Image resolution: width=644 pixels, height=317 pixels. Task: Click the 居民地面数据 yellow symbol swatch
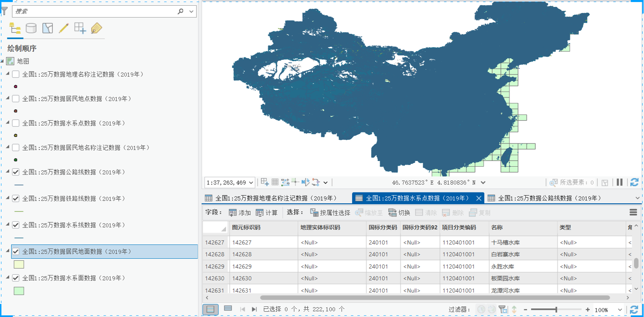coord(19,264)
